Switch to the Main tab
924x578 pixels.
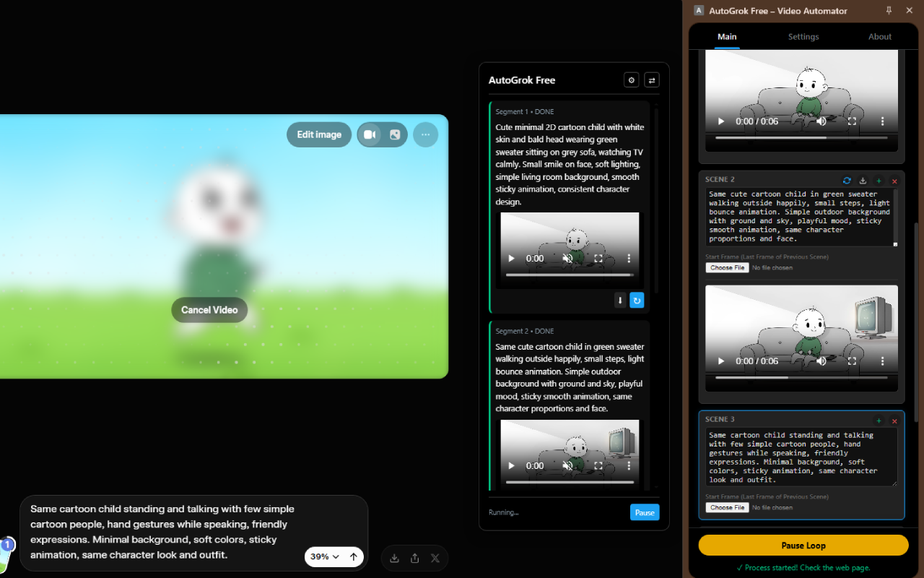pos(727,37)
